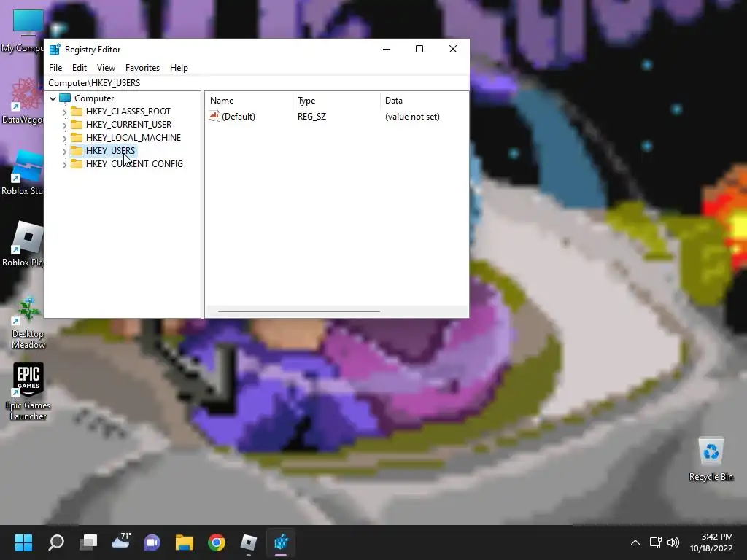This screenshot has width=747, height=560.
Task: Click the Registry Editor taskbar icon
Action: [x=281, y=542]
